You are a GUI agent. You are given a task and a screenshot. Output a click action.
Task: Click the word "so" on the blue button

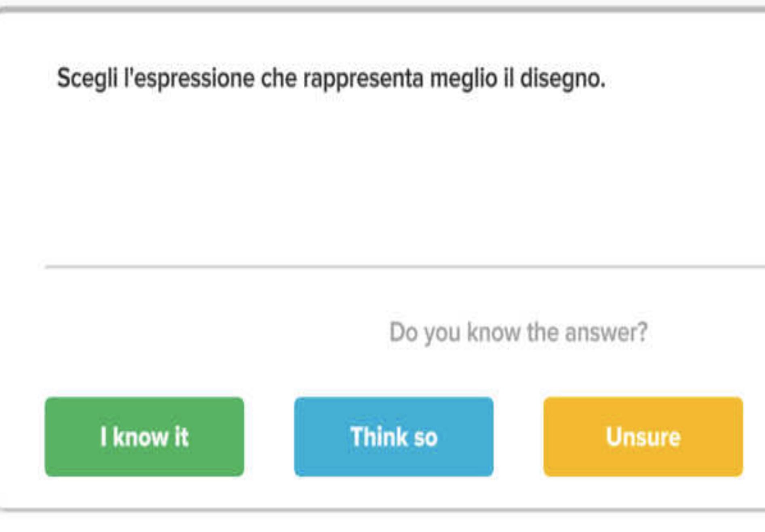point(425,437)
